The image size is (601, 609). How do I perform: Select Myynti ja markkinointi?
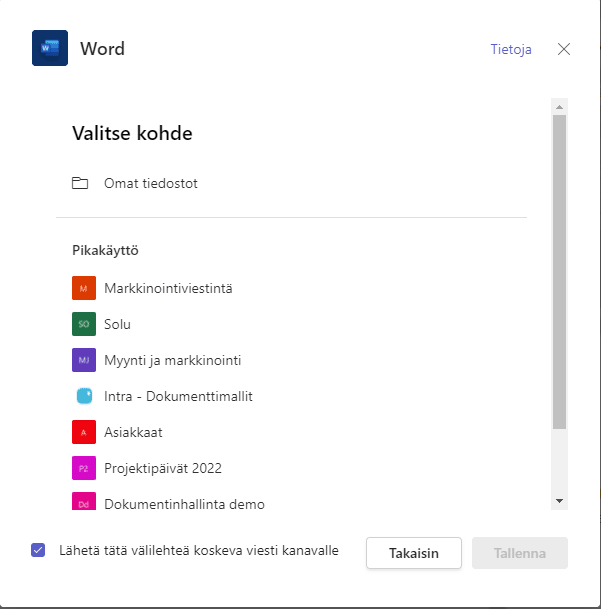click(x=172, y=360)
